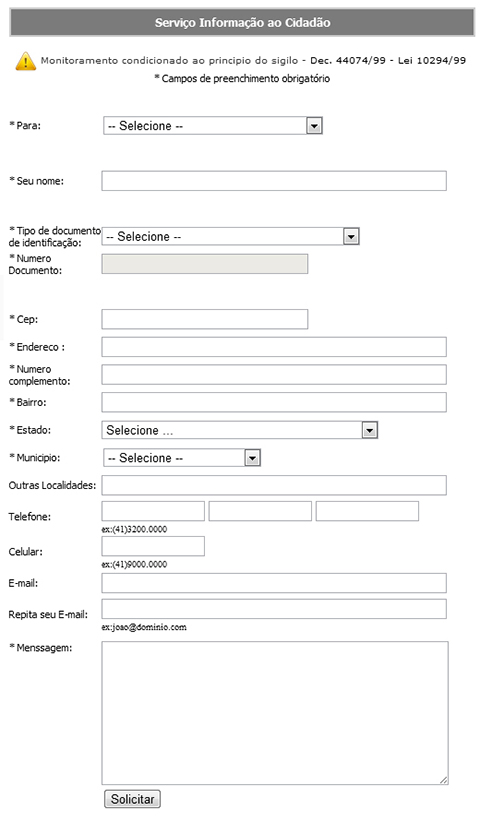Click the Seu nome text field

point(274,181)
